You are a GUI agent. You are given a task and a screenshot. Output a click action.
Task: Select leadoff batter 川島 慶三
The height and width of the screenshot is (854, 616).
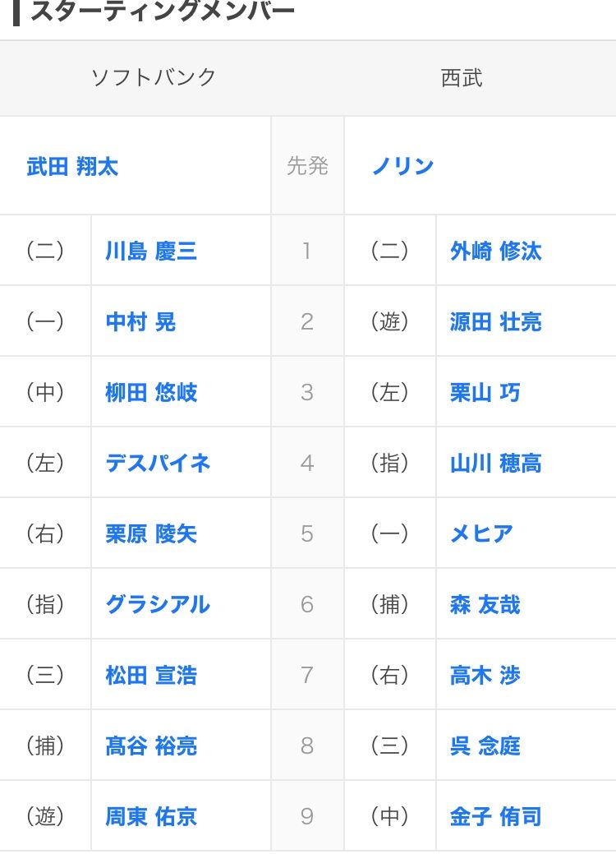(x=151, y=251)
